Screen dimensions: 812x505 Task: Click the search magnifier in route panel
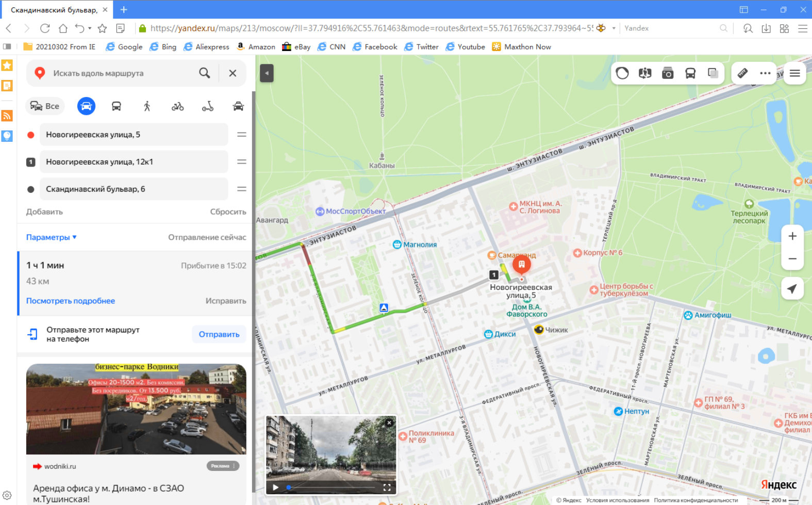point(205,73)
